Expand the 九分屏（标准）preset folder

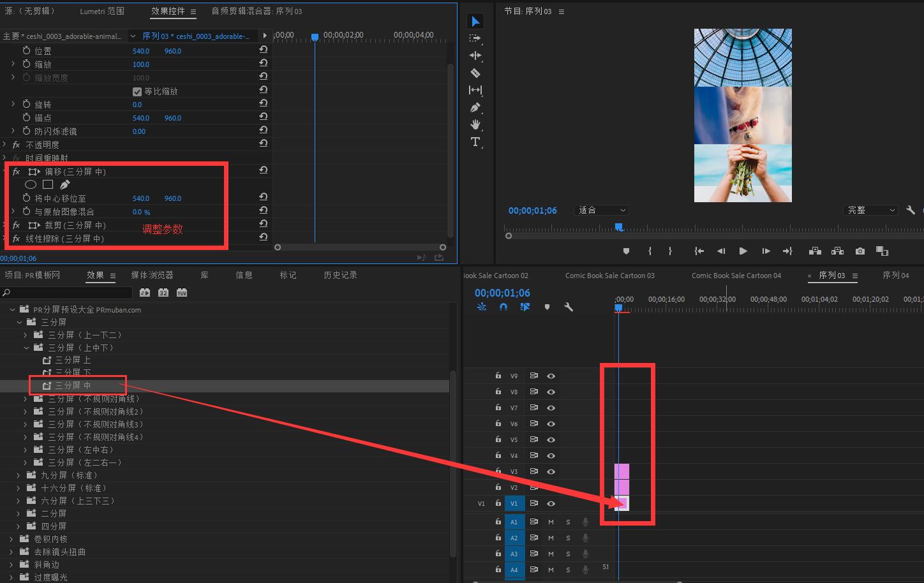point(19,475)
